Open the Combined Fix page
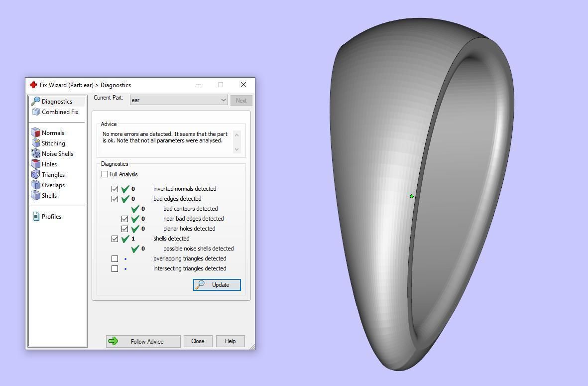 [60, 112]
